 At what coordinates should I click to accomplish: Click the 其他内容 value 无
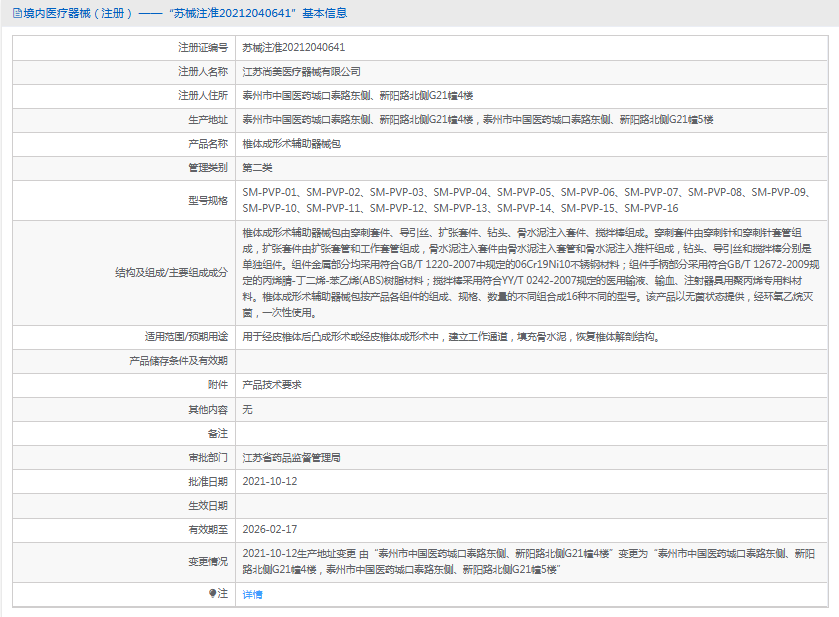(247, 410)
